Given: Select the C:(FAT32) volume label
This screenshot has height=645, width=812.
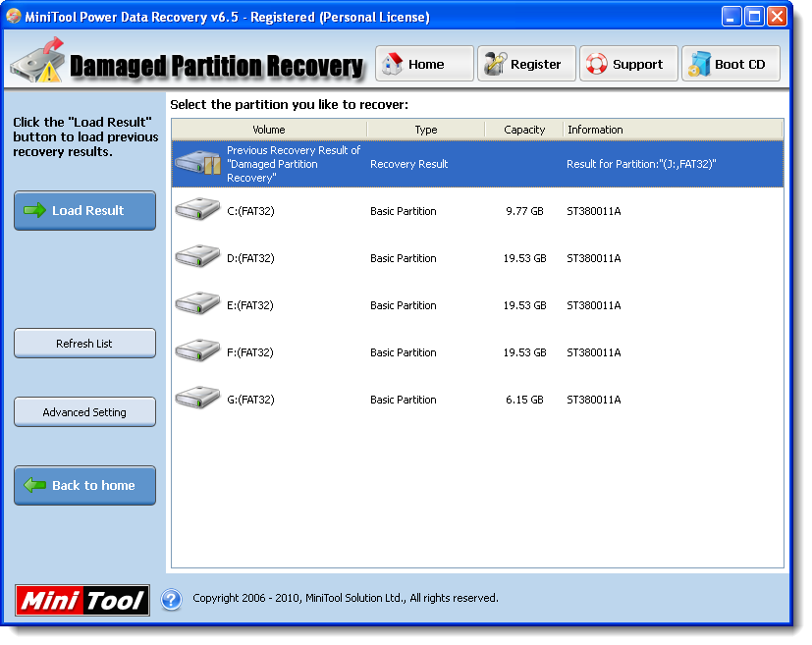Looking at the screenshot, I should click(x=250, y=211).
